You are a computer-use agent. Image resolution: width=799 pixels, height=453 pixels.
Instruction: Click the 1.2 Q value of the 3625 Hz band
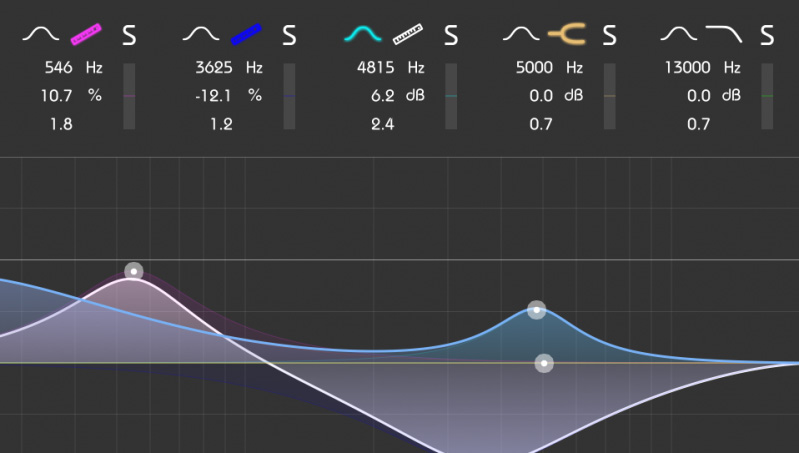pos(221,124)
